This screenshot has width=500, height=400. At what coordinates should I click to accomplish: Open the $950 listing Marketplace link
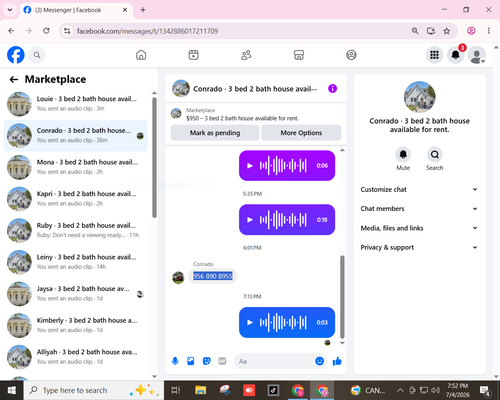(x=242, y=118)
